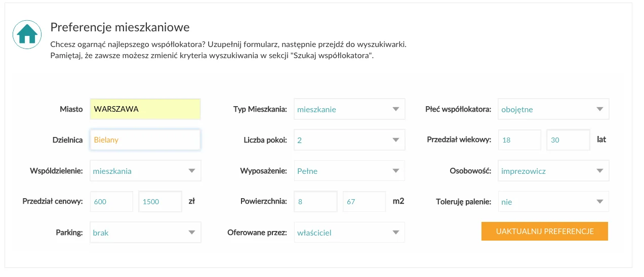The image size is (644, 277).
Task: Click the Preferencje mieszkaniowe heading
Action: click(120, 27)
